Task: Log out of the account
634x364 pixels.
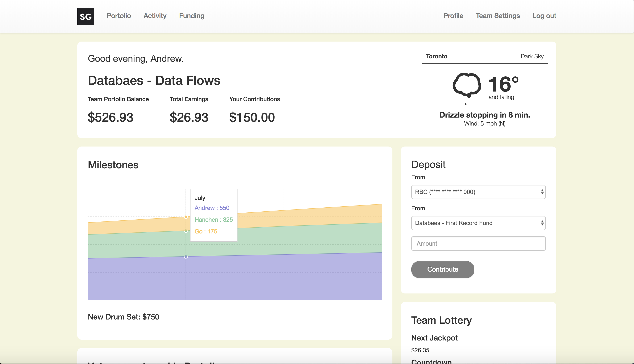Action: (544, 16)
